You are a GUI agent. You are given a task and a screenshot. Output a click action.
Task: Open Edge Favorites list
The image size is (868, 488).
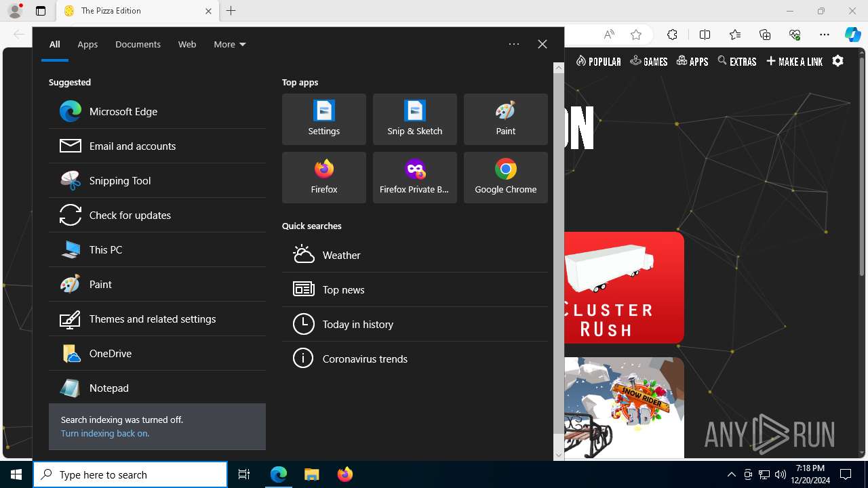735,35
